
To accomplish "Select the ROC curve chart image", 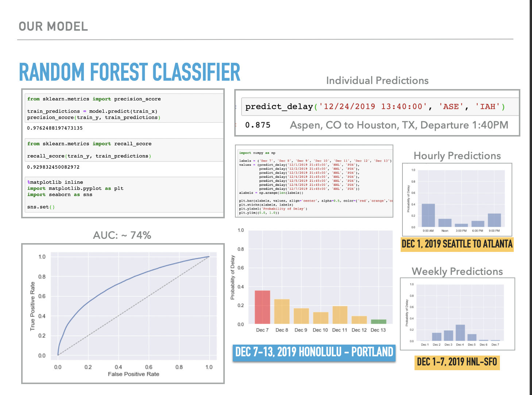I will (x=123, y=313).
